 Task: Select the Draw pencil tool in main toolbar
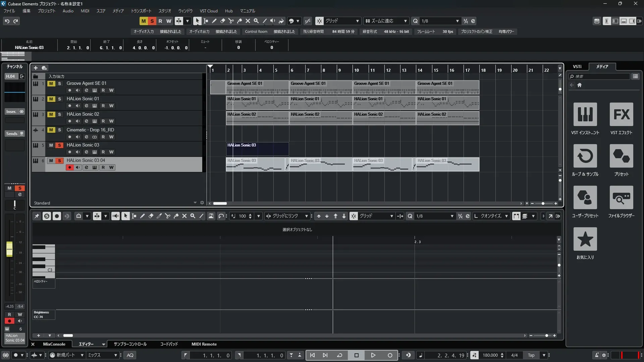tap(214, 21)
